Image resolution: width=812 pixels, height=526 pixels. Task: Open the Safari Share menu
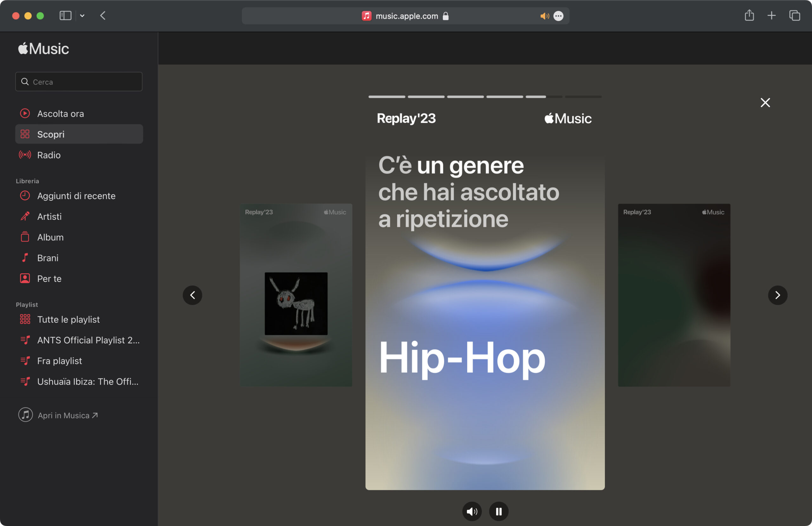(x=749, y=15)
